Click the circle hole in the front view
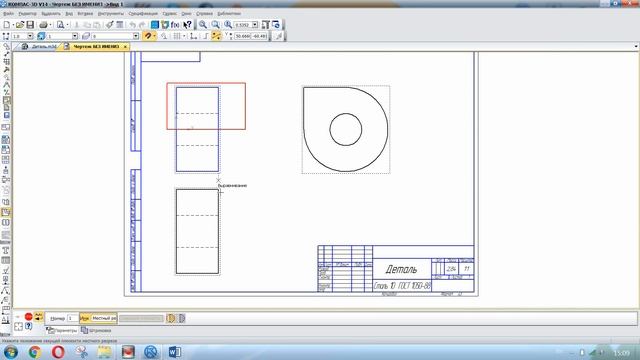 pos(345,129)
